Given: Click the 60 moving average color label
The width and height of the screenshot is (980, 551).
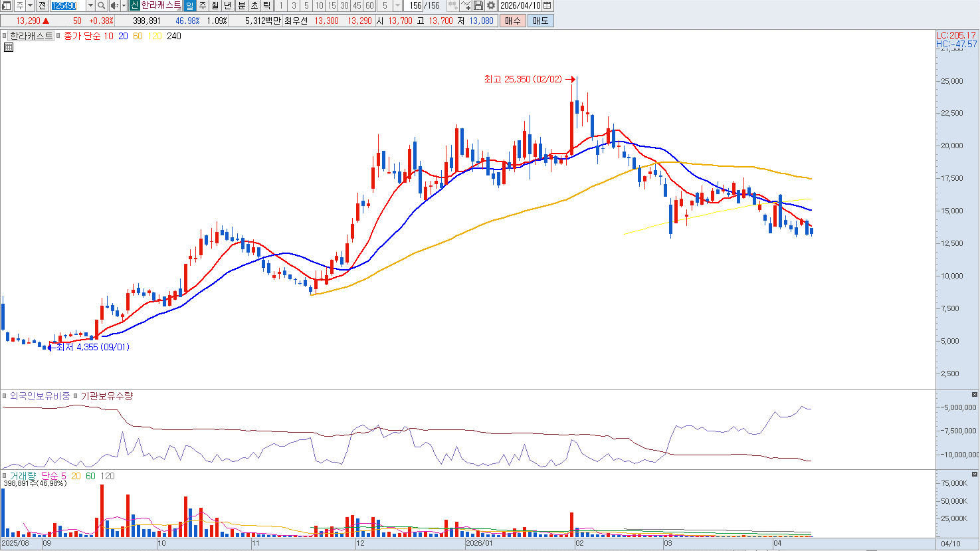Looking at the screenshot, I should [x=138, y=36].
